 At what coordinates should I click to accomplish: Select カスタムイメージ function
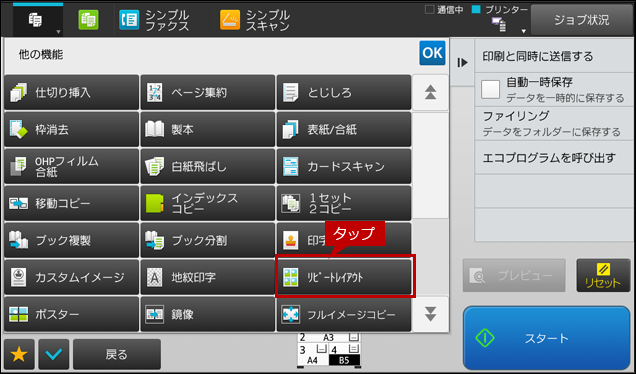pyautogui.click(x=71, y=277)
